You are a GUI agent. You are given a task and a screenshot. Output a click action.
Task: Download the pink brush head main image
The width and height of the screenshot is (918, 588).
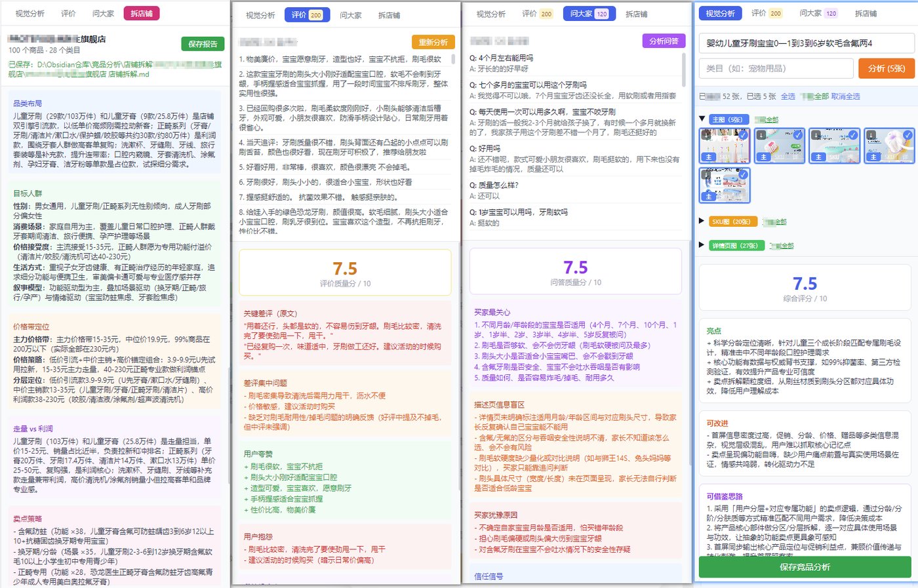point(761,134)
